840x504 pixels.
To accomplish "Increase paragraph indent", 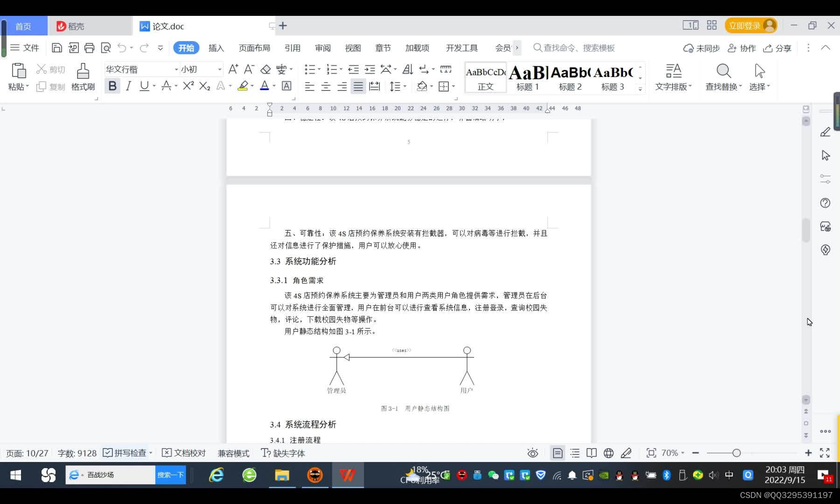I will click(370, 69).
